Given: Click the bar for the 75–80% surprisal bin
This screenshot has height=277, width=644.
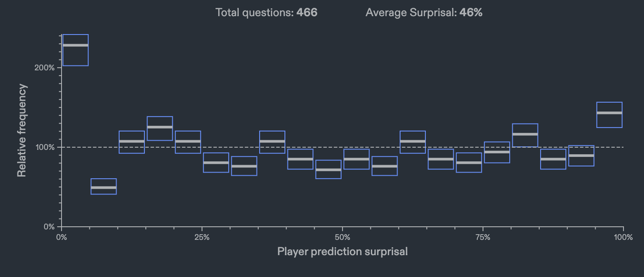Looking at the screenshot, I should tap(497, 152).
